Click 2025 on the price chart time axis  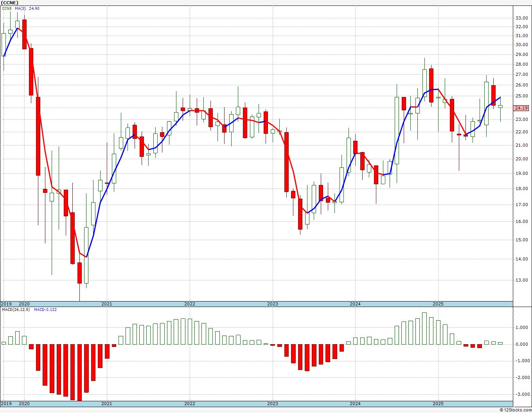438,304
